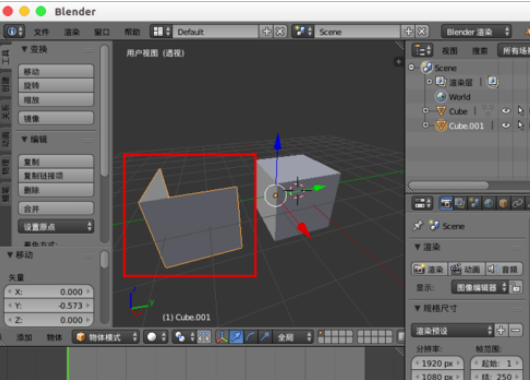This screenshot has width=530, height=380.
Task: Open the 物体模式 mode dropdown
Action: tap(106, 337)
